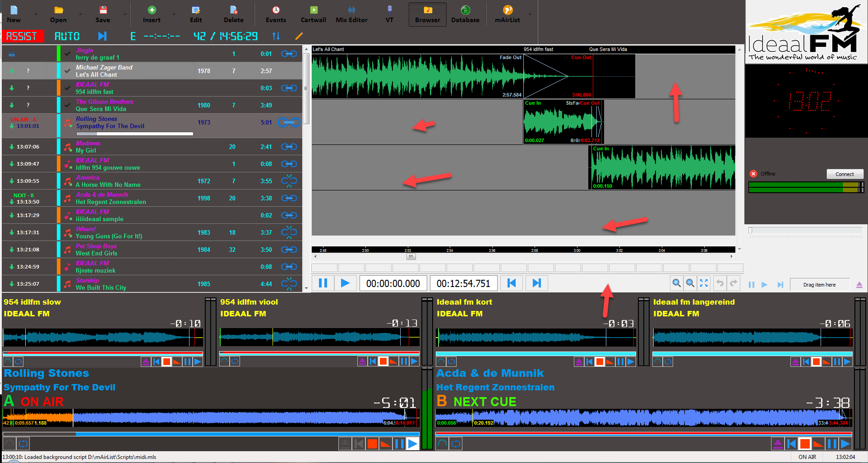Redo mix editor change
This screenshot has width=868, height=463.
point(734,283)
